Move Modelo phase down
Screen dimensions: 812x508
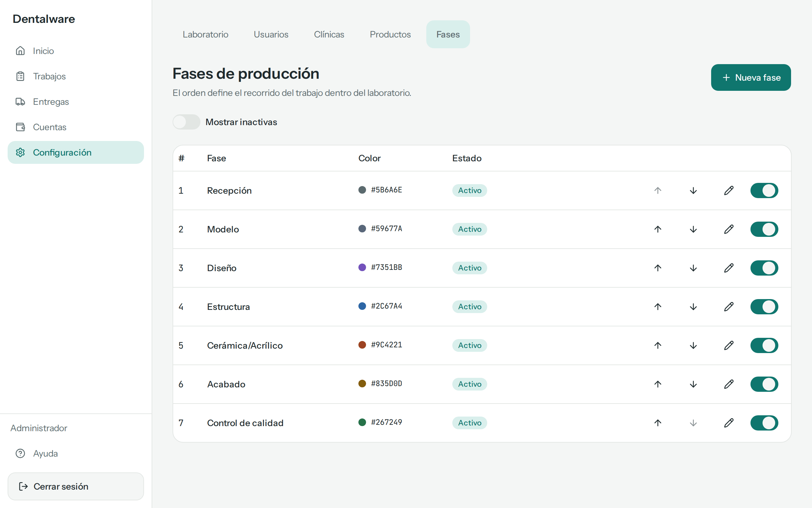[x=693, y=229]
